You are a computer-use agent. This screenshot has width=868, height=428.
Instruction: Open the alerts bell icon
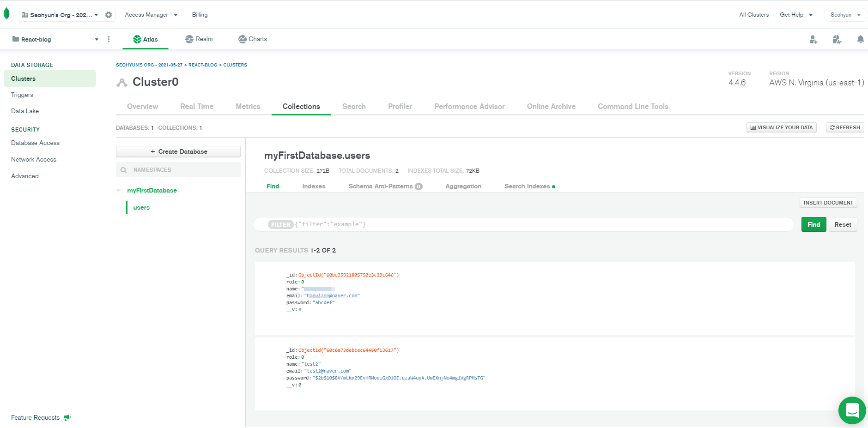pyautogui.click(x=860, y=40)
